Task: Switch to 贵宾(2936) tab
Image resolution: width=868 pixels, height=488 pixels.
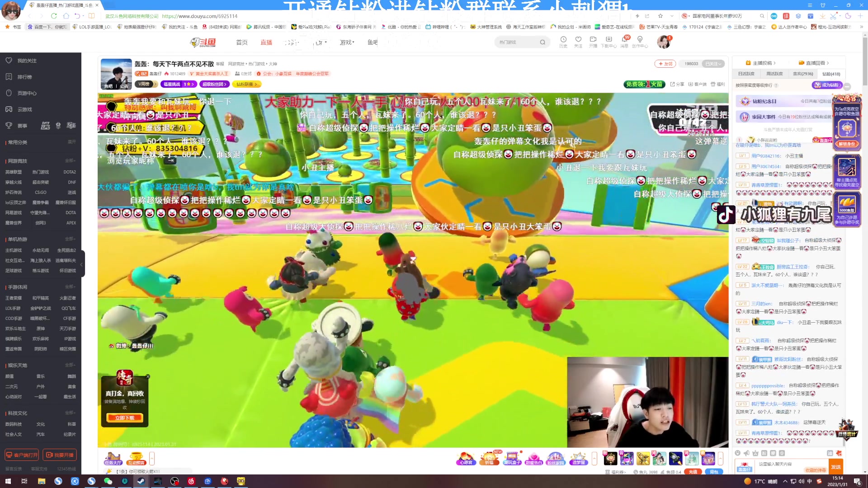Action: point(803,74)
